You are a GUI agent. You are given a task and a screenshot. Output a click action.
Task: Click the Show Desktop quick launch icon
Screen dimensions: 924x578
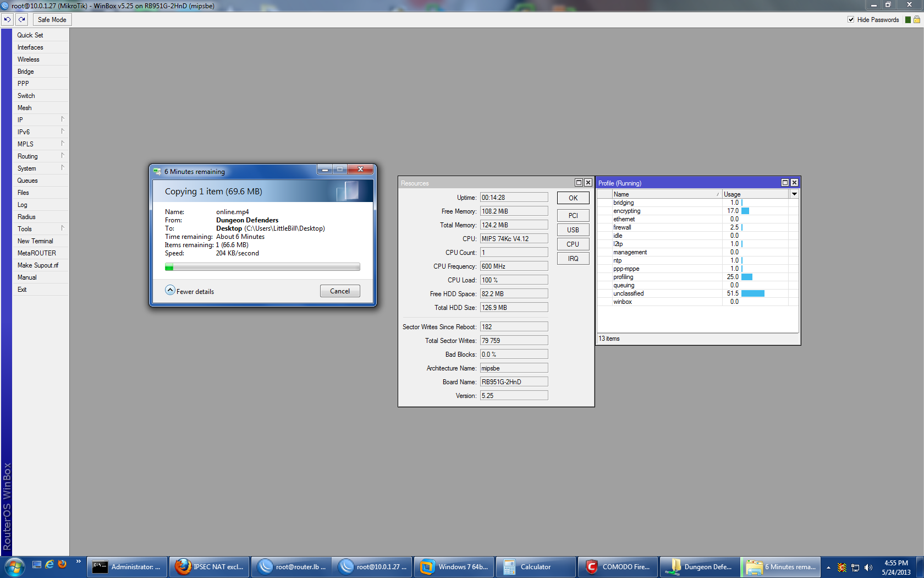[x=37, y=564]
